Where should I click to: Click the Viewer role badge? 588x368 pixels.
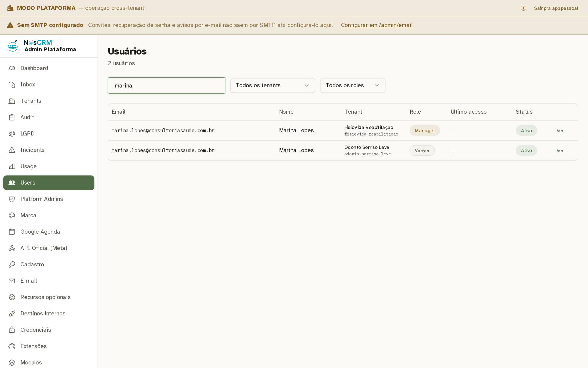(x=422, y=150)
